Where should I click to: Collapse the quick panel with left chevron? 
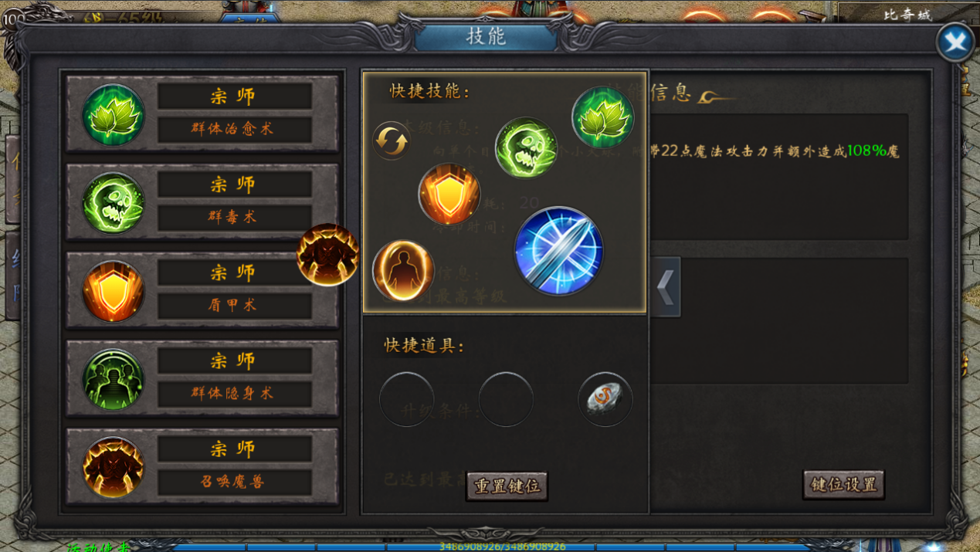point(666,287)
